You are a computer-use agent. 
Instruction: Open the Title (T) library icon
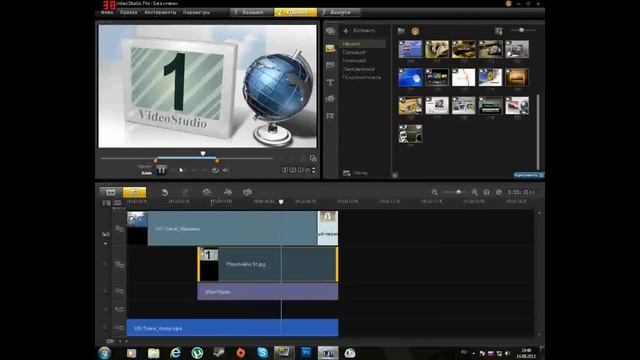330,82
